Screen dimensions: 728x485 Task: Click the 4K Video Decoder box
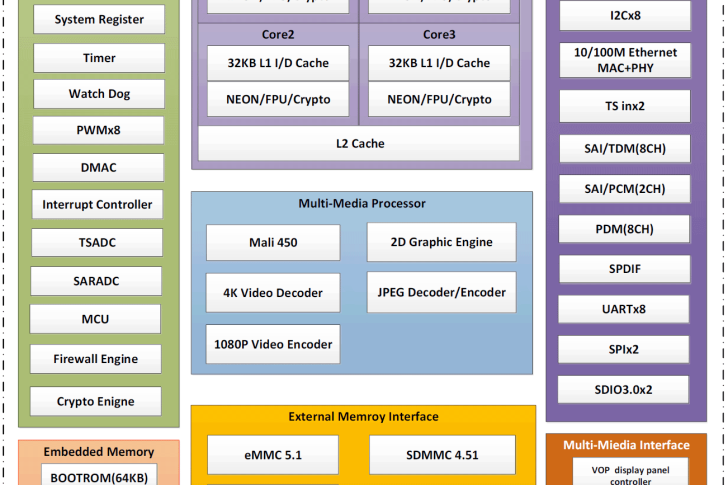[272, 293]
